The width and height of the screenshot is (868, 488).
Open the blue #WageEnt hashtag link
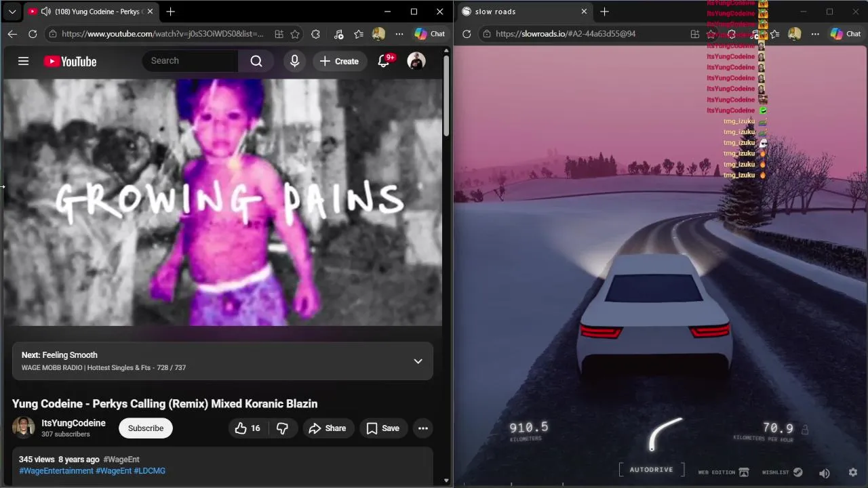(114, 471)
